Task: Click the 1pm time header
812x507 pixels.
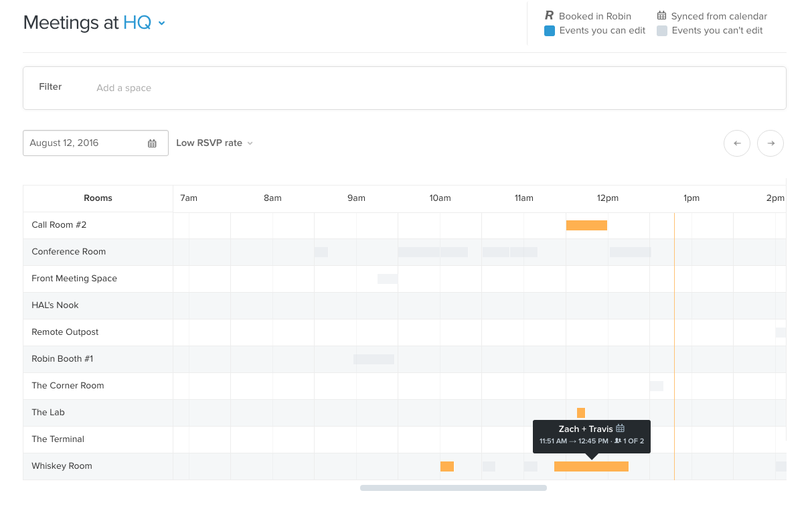Action: pos(692,198)
